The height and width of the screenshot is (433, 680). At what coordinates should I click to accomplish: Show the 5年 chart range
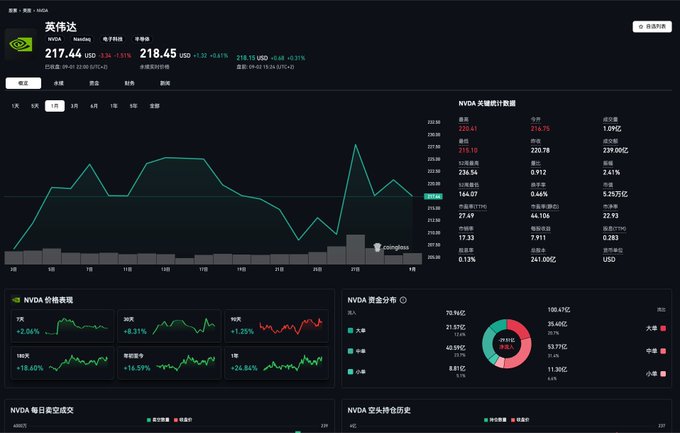(x=134, y=106)
